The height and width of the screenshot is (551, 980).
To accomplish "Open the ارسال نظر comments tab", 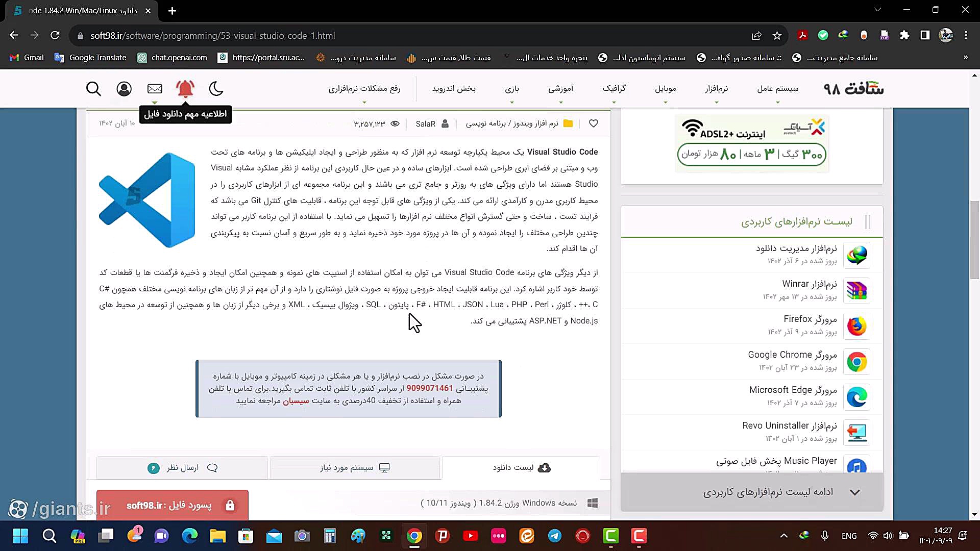I will coord(182,468).
